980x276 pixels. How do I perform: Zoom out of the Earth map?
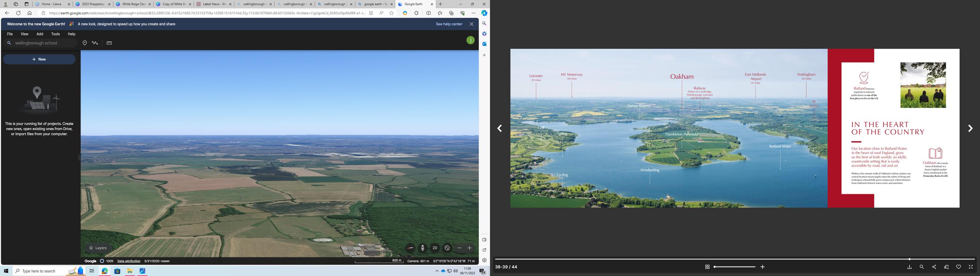pyautogui.click(x=459, y=248)
